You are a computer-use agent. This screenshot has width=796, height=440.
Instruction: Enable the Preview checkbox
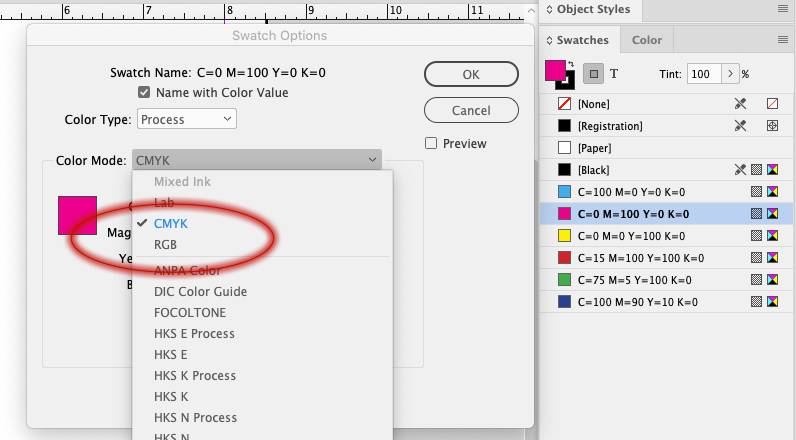tap(431, 144)
